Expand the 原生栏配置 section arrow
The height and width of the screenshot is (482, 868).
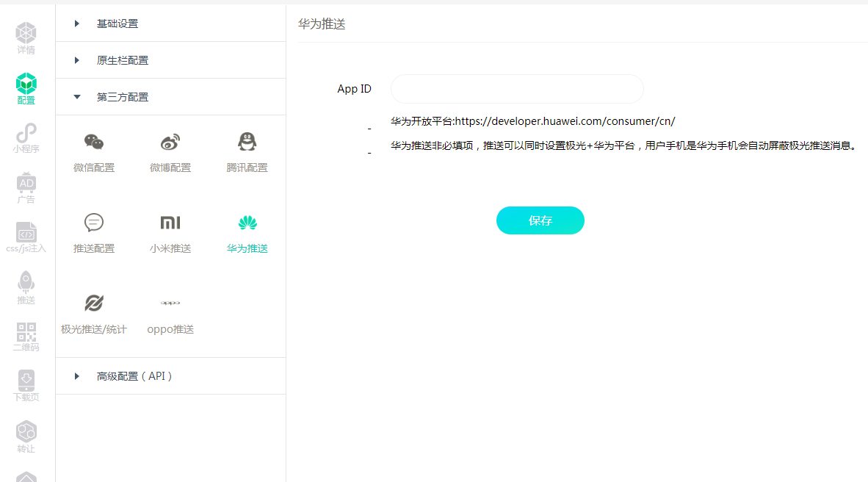[x=77, y=60]
